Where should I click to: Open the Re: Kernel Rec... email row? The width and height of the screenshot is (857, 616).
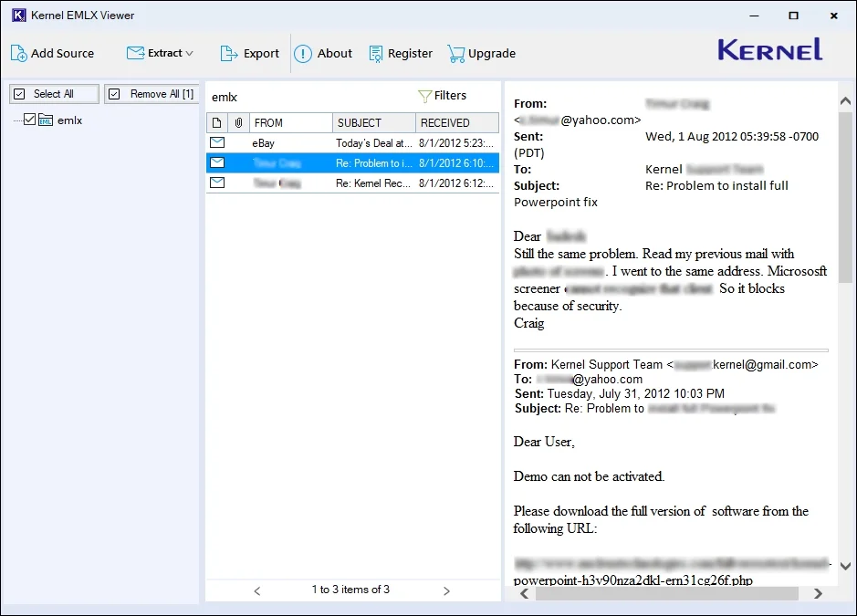[374, 183]
